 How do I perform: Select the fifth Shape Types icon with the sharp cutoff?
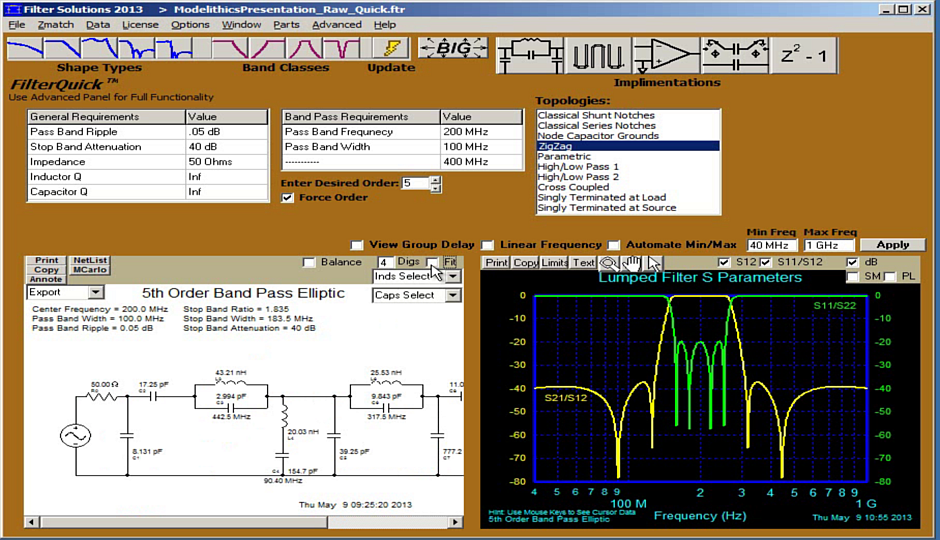pyautogui.click(x=173, y=48)
